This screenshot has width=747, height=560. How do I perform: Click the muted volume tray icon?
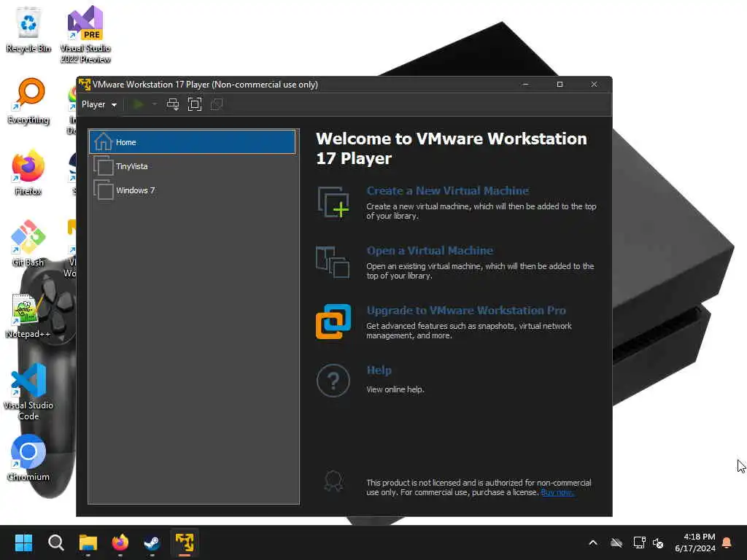point(658,542)
